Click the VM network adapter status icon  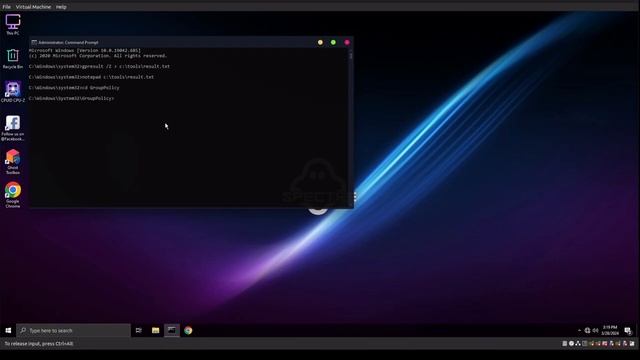[578, 344]
